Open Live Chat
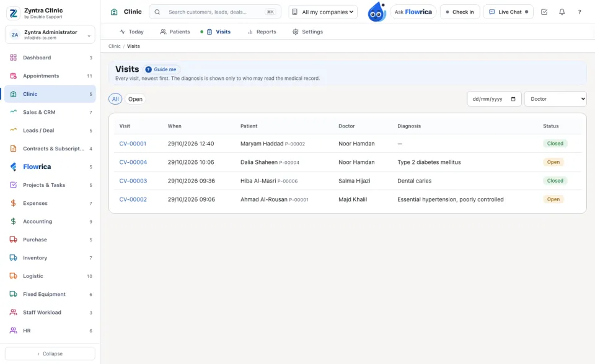Viewport: 595px width, 364px height. 508,12
